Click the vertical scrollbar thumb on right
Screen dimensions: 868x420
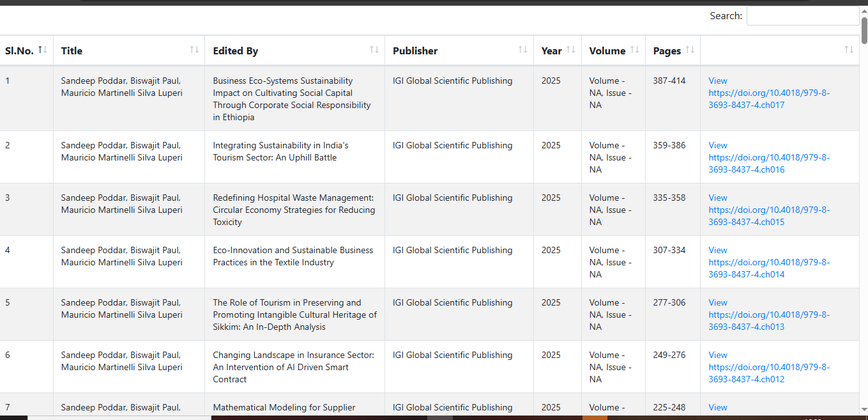(x=864, y=31)
